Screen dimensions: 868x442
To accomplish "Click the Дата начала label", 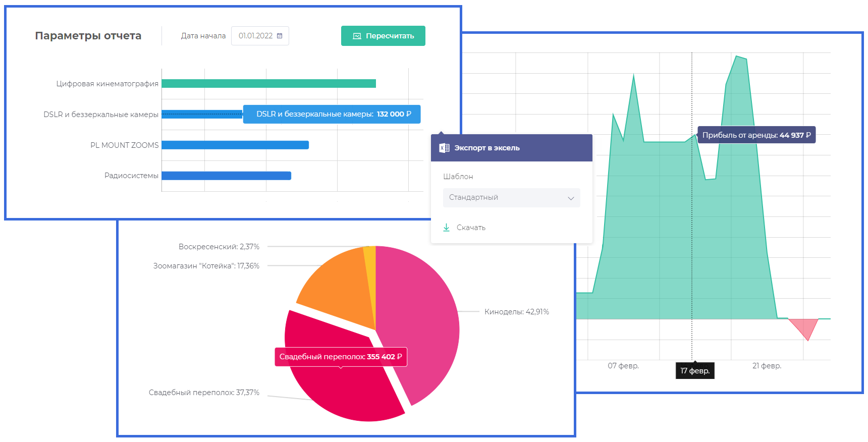I will click(203, 36).
